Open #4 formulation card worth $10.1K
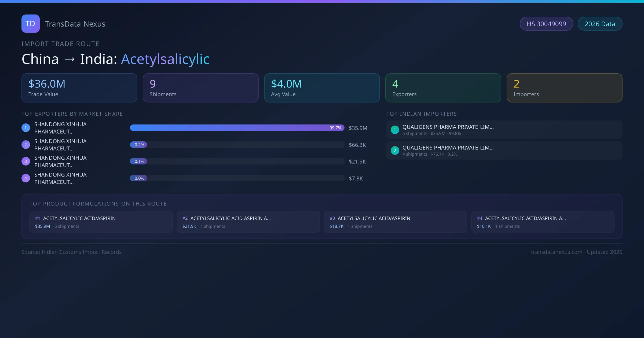The height and width of the screenshot is (338, 644). pyautogui.click(x=543, y=222)
